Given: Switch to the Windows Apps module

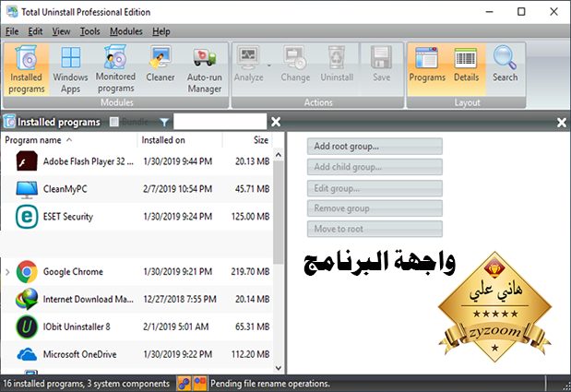Looking at the screenshot, I should (70, 69).
